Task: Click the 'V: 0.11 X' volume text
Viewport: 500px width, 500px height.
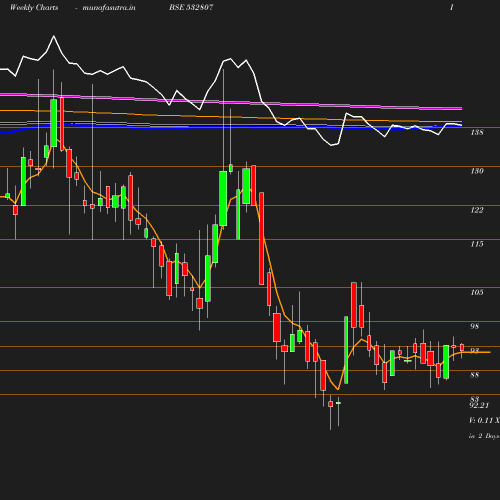Action: click(484, 420)
